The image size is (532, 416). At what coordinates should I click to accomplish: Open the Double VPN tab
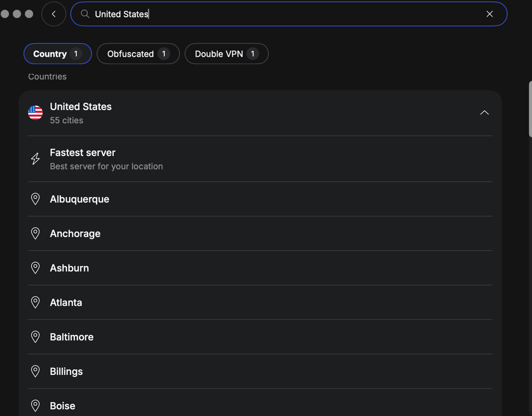(227, 54)
